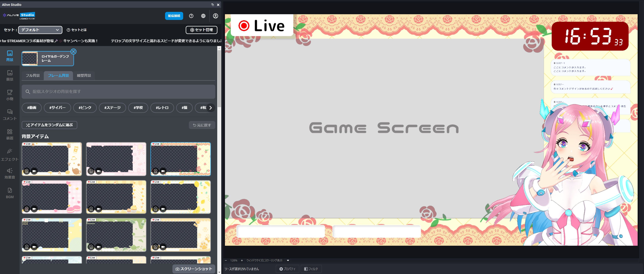This screenshot has width=644, height=274.
Task: Open the 効果音 sound effects section
Action: [x=10, y=173]
